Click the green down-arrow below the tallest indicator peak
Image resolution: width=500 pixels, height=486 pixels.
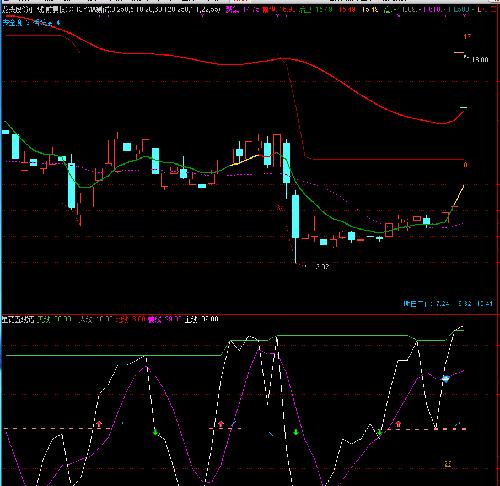pos(296,432)
